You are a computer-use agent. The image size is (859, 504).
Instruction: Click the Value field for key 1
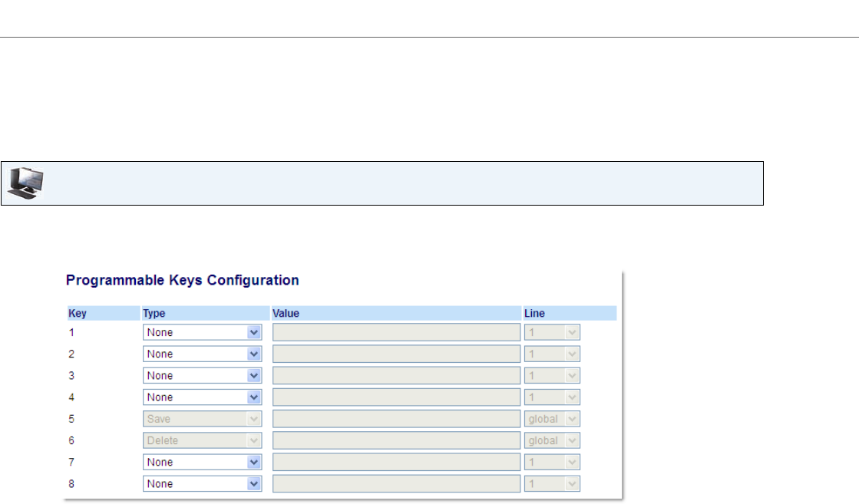click(396, 333)
